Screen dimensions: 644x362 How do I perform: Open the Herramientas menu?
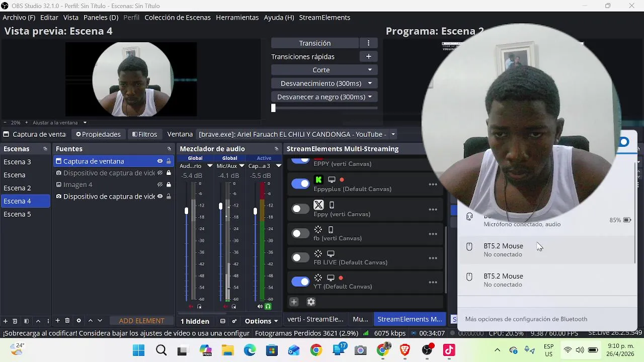(x=237, y=17)
